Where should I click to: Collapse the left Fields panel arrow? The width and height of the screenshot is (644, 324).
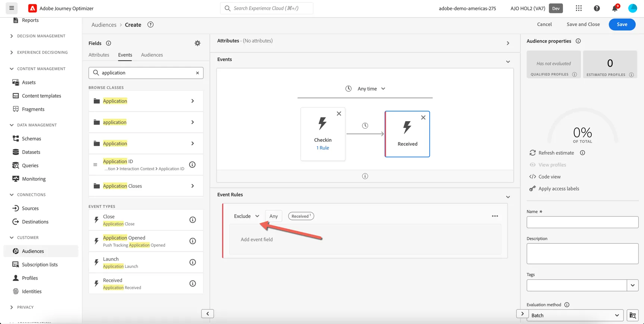click(208, 314)
